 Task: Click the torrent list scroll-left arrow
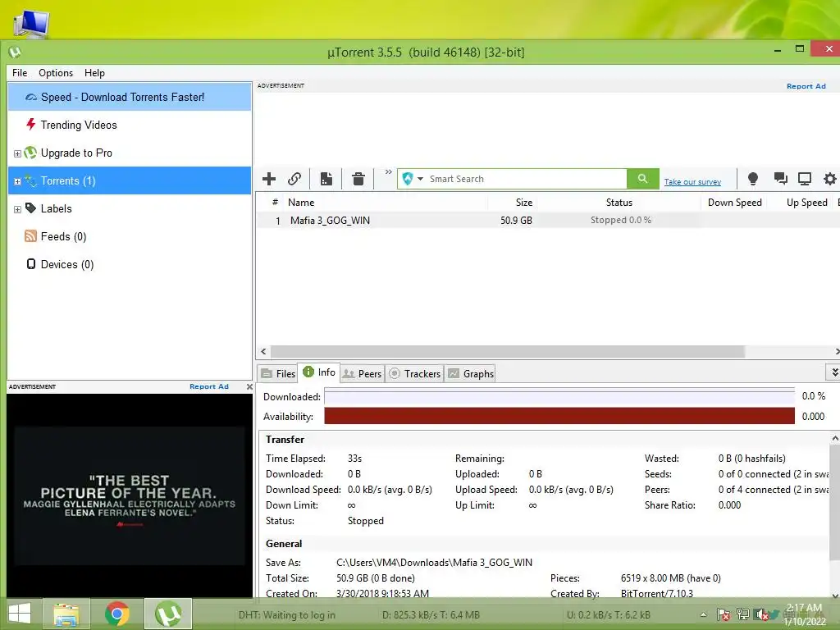click(x=263, y=351)
